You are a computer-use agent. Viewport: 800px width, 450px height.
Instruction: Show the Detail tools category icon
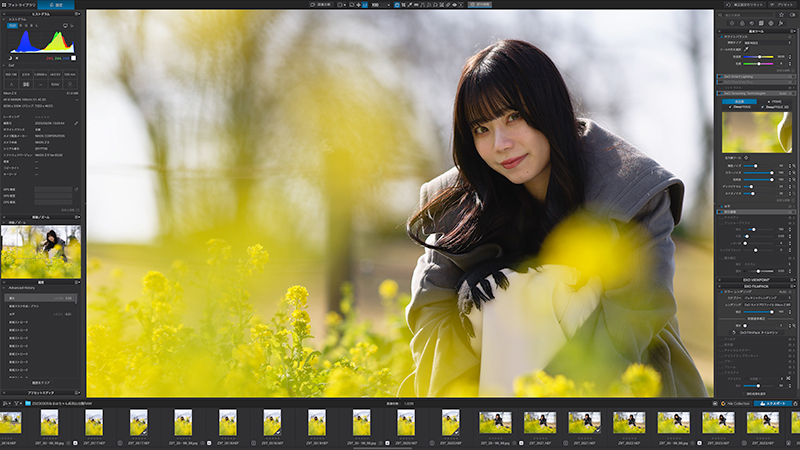tap(752, 23)
